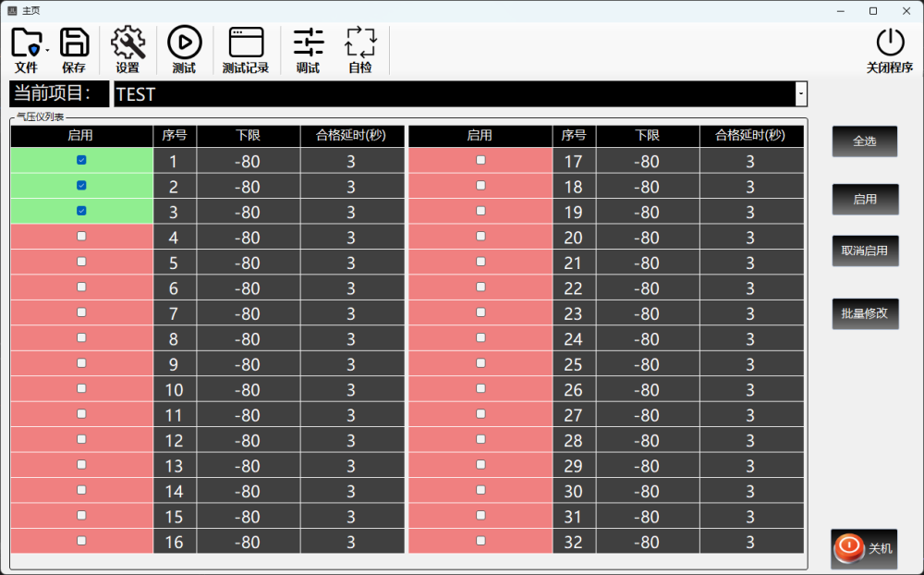
Task: Open 调试 debug sliders icon
Action: 308,43
